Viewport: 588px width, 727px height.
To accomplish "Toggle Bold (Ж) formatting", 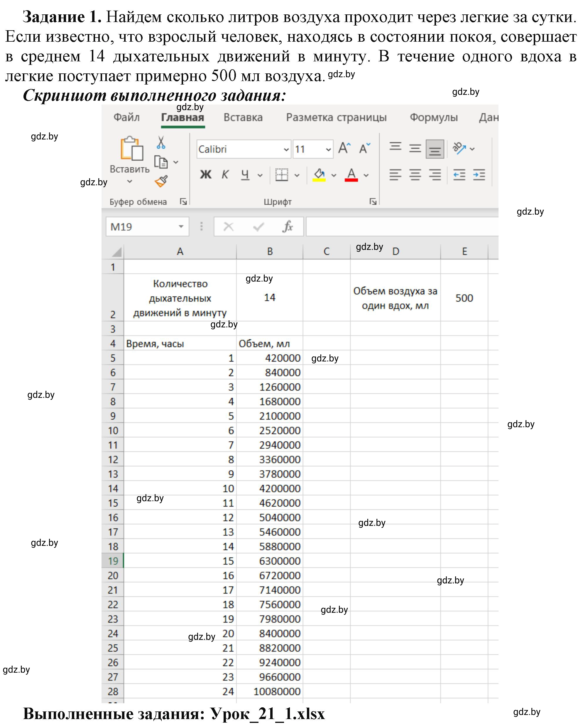I will [x=206, y=174].
